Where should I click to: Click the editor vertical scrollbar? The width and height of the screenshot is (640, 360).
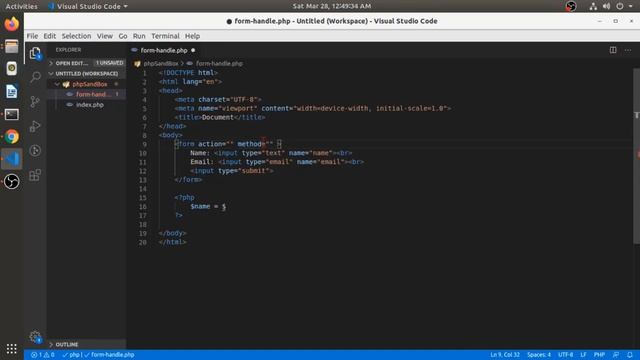point(636,156)
